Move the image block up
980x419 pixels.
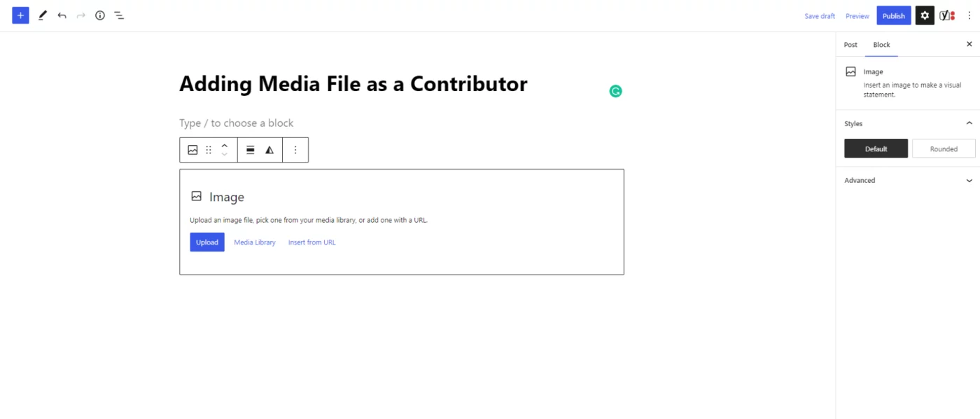[x=224, y=146]
